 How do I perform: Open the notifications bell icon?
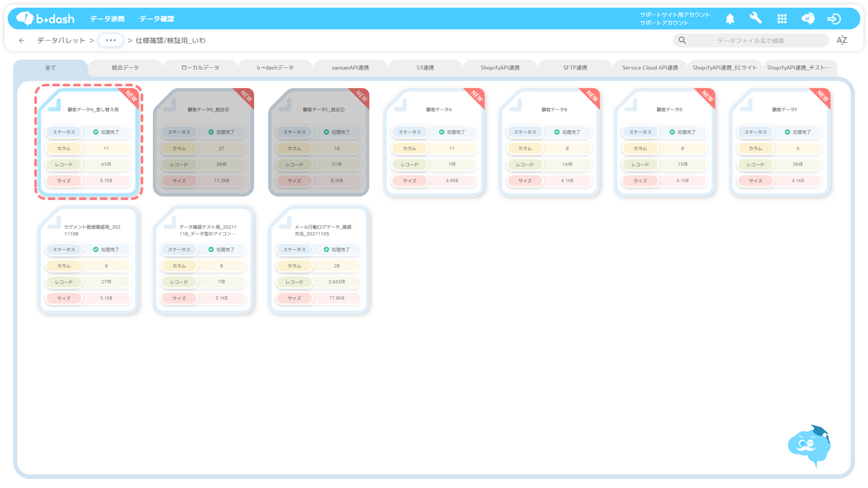coord(730,19)
